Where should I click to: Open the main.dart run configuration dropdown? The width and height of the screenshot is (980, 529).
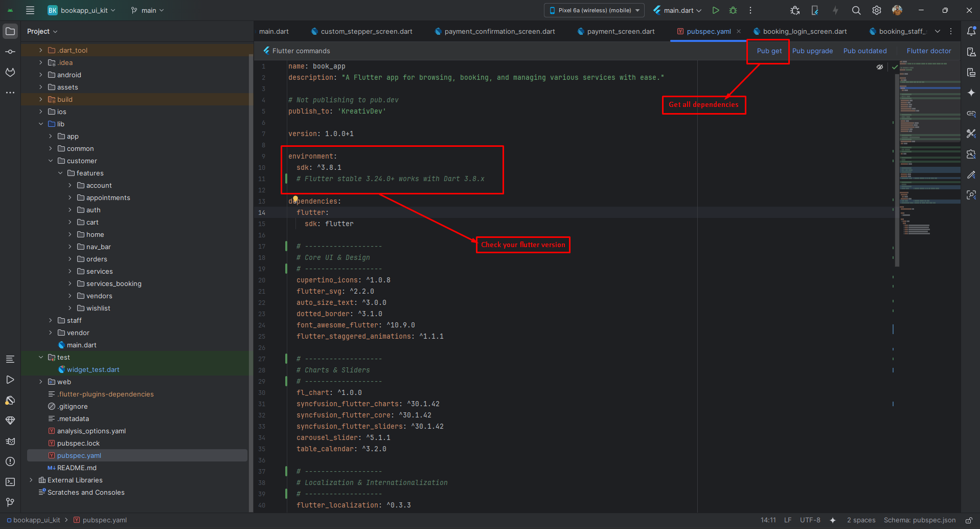[678, 10]
